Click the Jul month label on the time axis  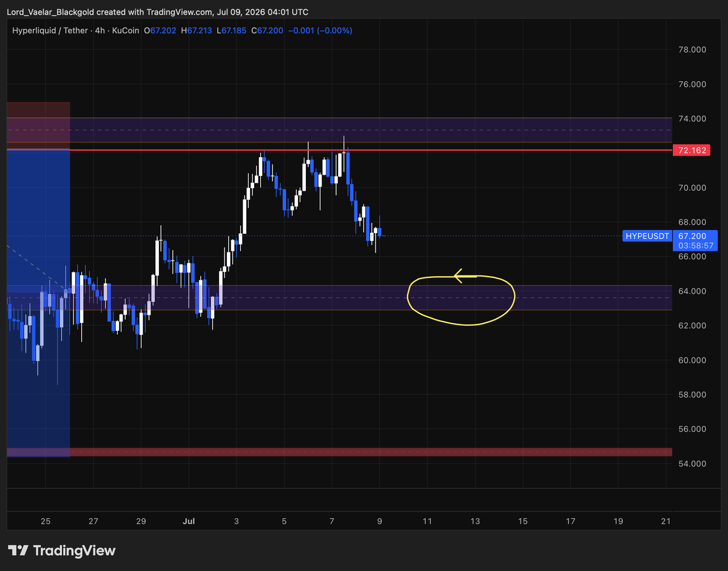189,521
